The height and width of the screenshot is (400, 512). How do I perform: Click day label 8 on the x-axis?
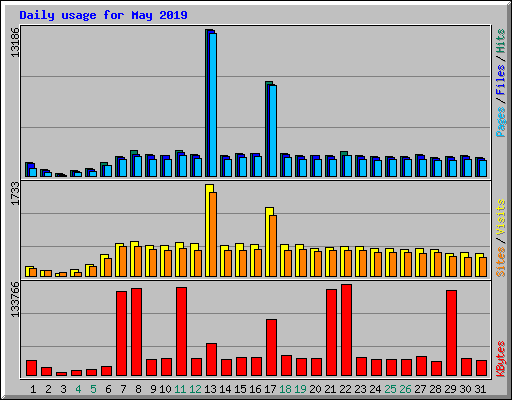point(138,389)
